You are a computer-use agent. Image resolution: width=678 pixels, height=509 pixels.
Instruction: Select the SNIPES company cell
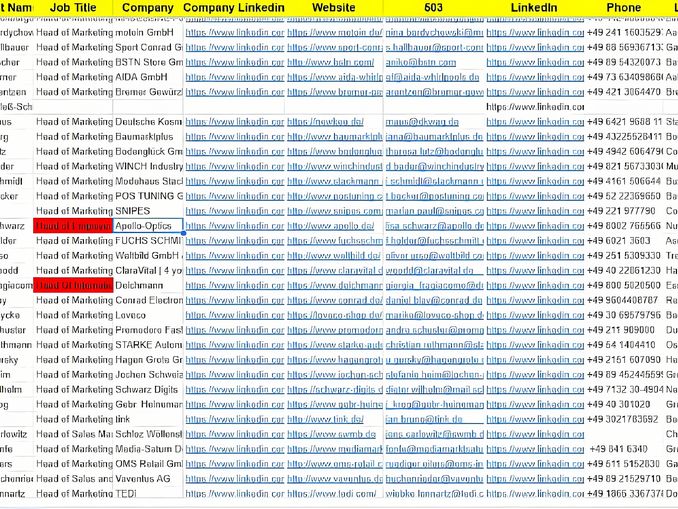(x=148, y=211)
